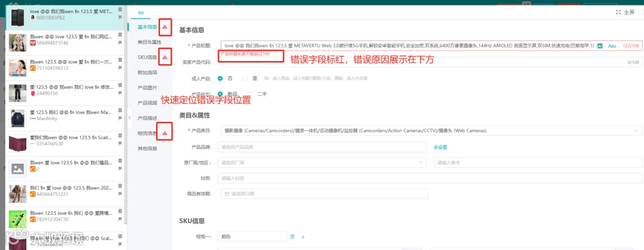Delete the product with ID 645664751221
644x250 pixels.
(x=120, y=186)
